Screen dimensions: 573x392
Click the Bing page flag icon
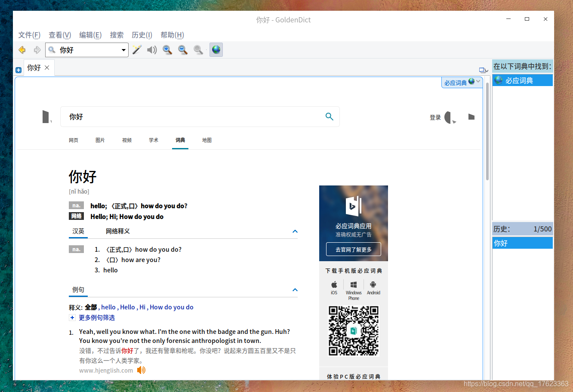[x=471, y=117]
